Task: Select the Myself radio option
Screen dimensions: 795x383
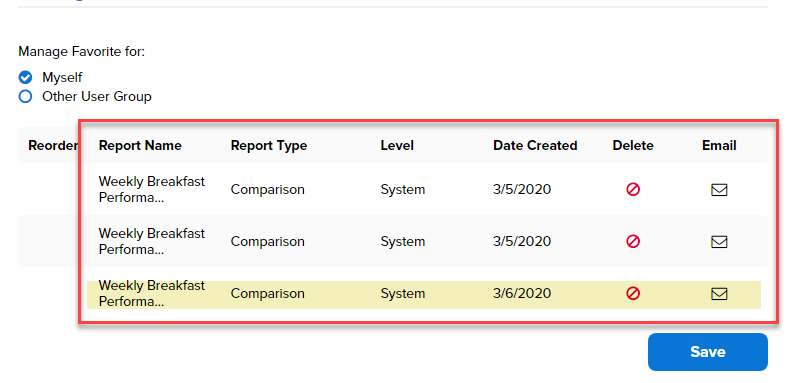Action: point(25,78)
